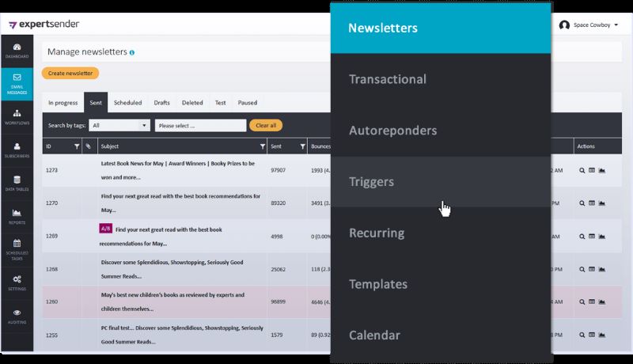Image resolution: width=633 pixels, height=364 pixels.
Task: Select Templates in the menu
Action: 441,284
